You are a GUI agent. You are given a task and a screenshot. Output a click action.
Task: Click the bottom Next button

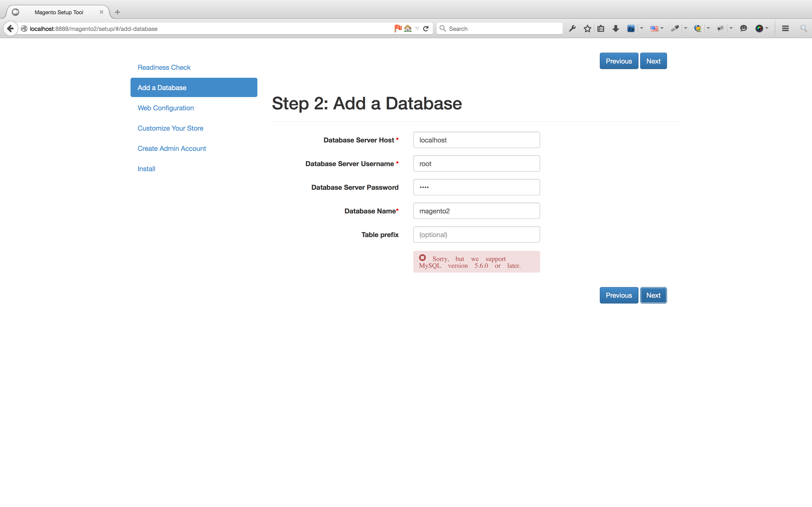[653, 295]
